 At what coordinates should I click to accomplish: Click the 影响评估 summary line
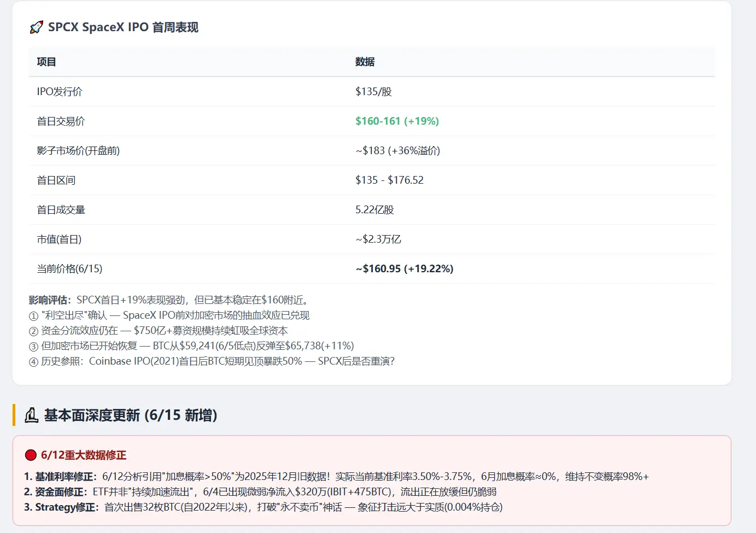[x=171, y=300]
